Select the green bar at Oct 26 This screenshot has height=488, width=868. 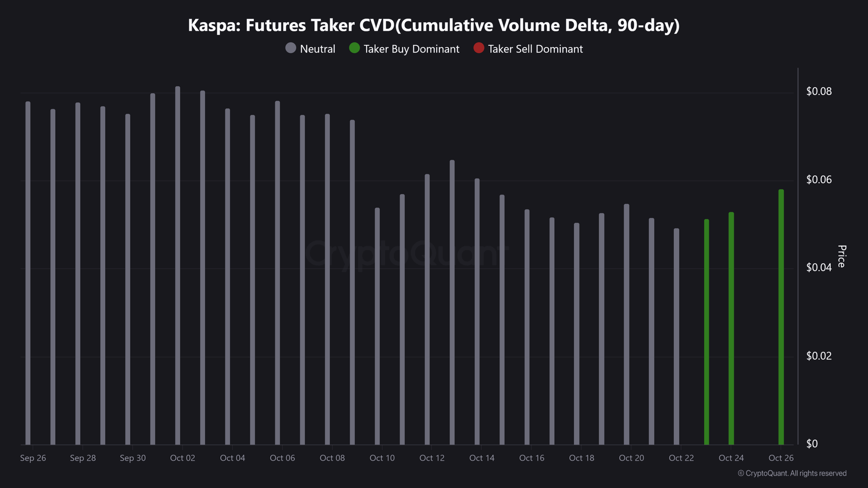coord(781,317)
